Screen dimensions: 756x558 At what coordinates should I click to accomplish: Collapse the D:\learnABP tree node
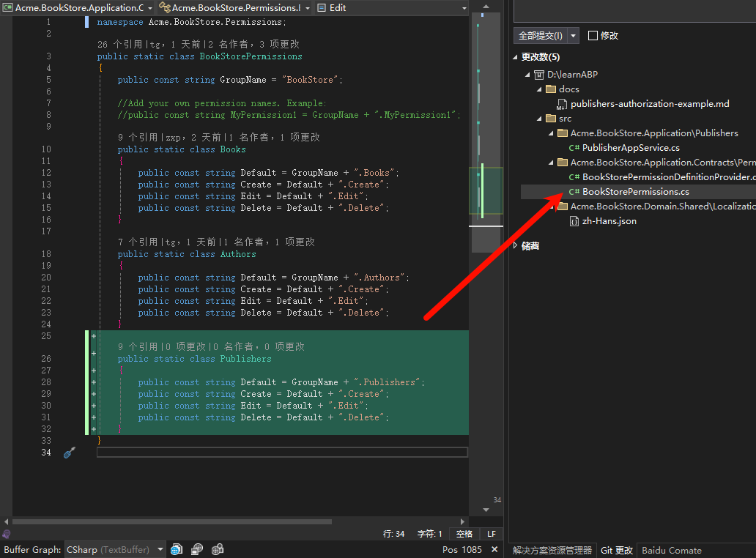(527, 75)
